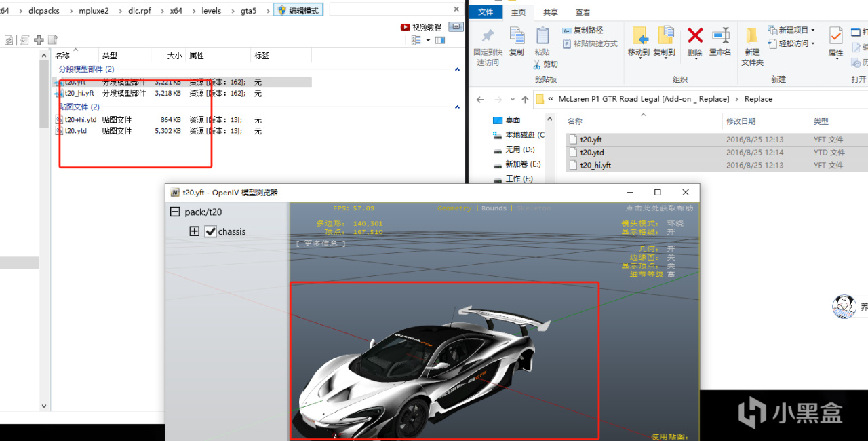868x441 pixels.
Task: Click mpluxe2 in OpenIV breadcrumb path
Action: 94,11
